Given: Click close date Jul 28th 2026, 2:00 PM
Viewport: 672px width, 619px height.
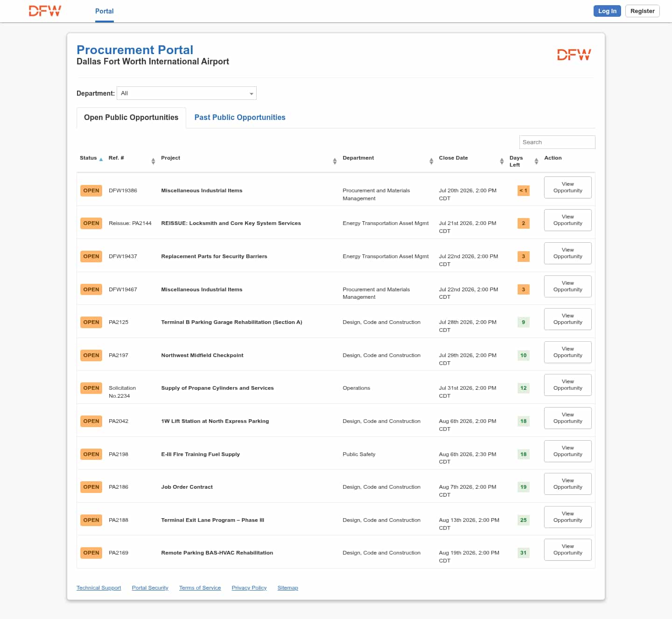Looking at the screenshot, I should [x=468, y=326].
